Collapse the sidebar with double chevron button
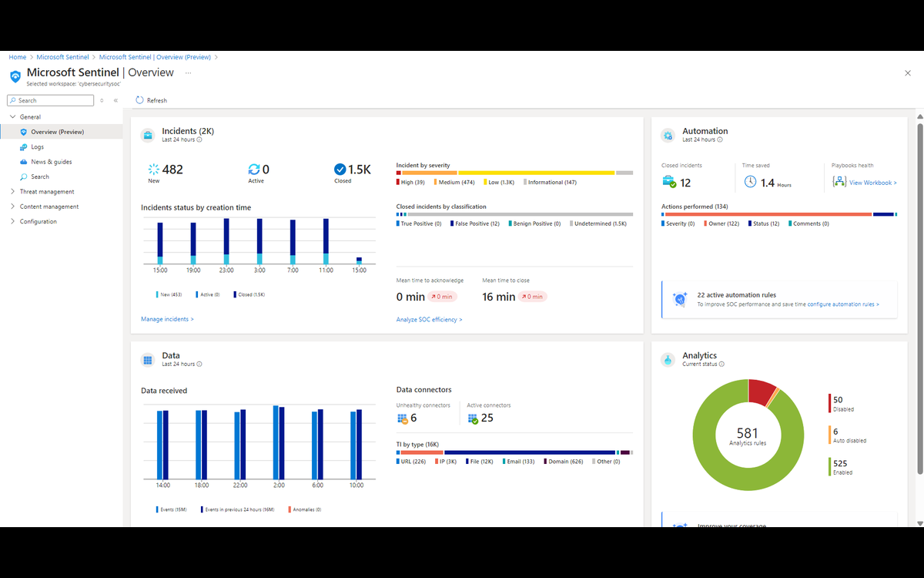Image resolution: width=924 pixels, height=578 pixels. tap(115, 100)
